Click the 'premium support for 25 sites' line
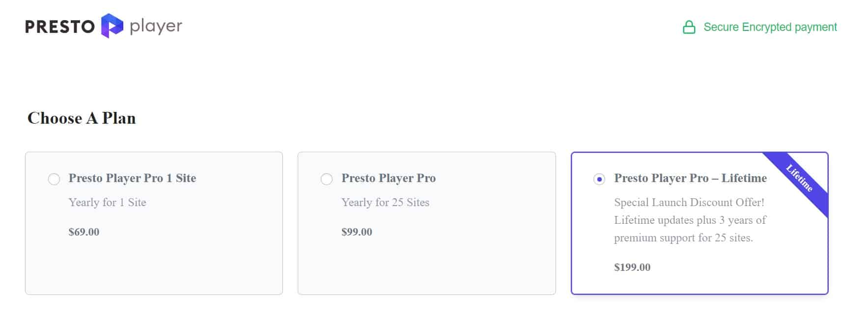 point(683,238)
